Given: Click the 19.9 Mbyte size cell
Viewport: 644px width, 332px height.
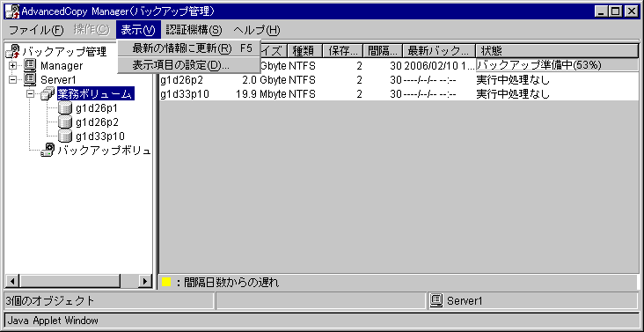Looking at the screenshot, I should 261,94.
